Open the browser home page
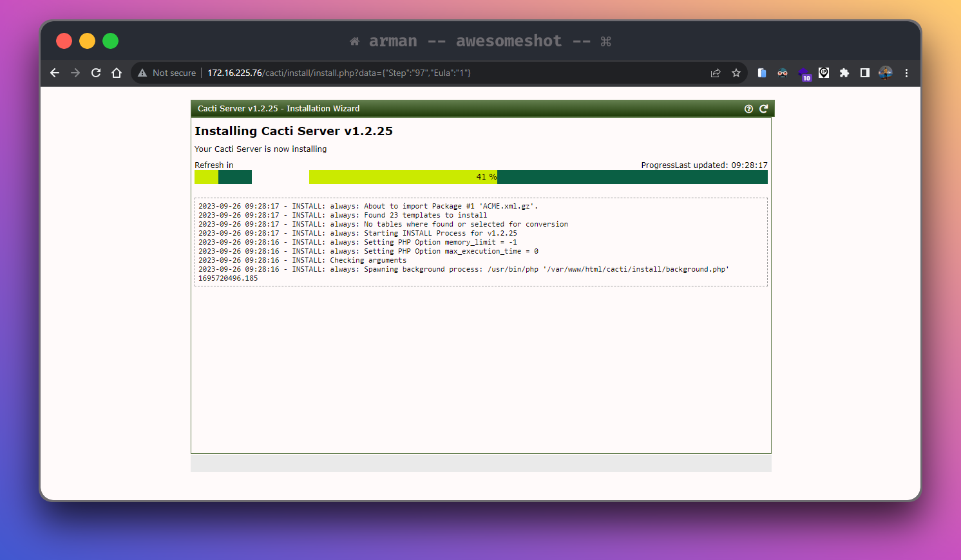This screenshot has width=961, height=560. [117, 73]
